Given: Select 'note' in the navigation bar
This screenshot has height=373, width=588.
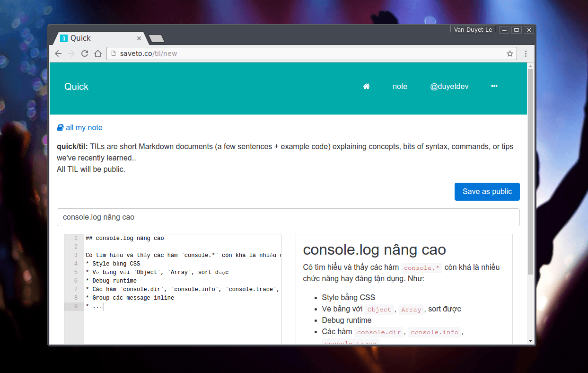Looking at the screenshot, I should [400, 86].
